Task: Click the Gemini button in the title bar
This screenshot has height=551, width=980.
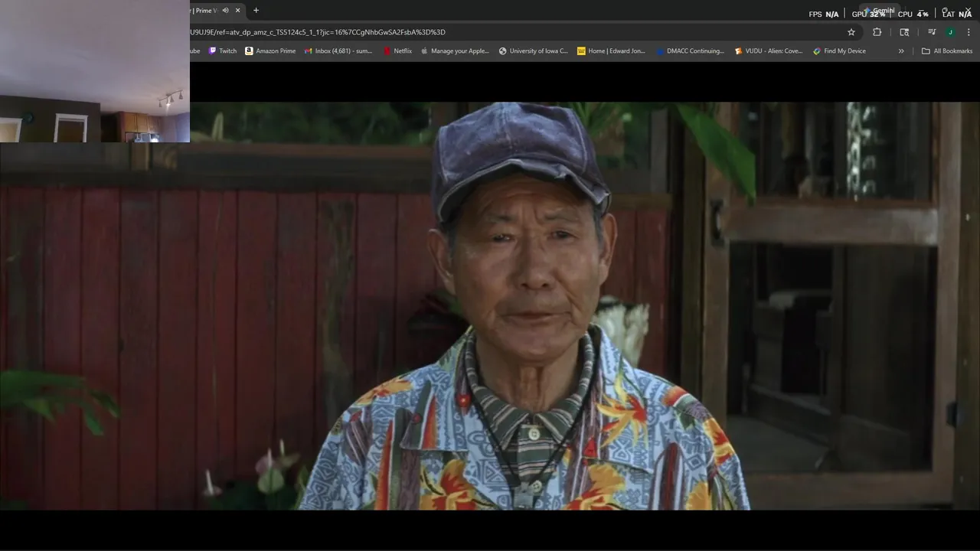Action: pos(880,11)
